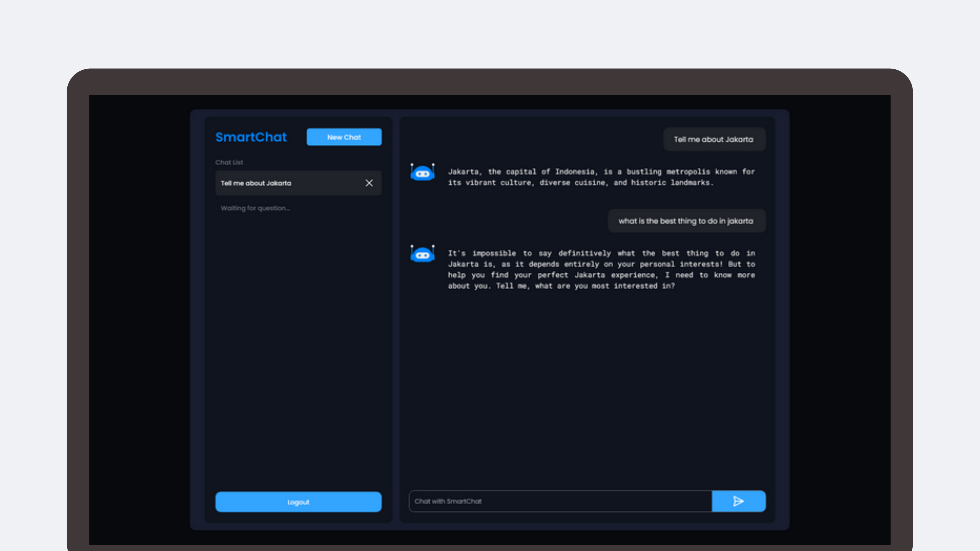The image size is (980, 551).
Task: Click the blue send button at the input bar's right edge
Action: pyautogui.click(x=738, y=501)
